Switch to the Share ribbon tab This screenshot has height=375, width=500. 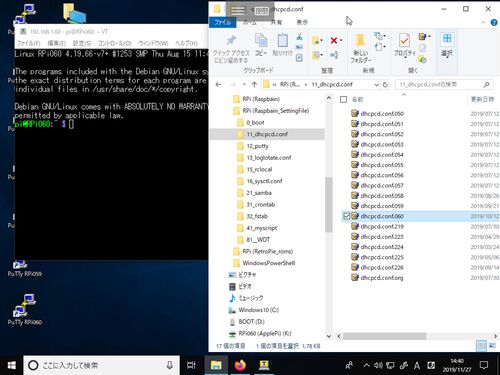(x=276, y=22)
